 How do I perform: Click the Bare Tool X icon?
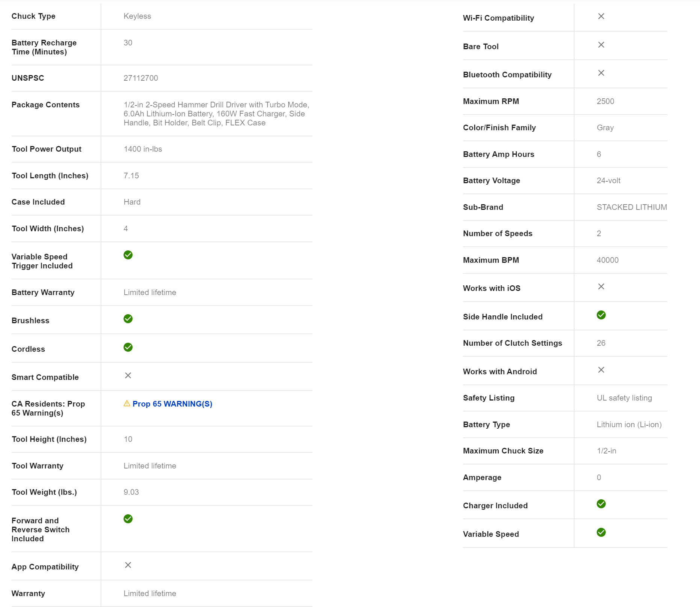click(601, 45)
